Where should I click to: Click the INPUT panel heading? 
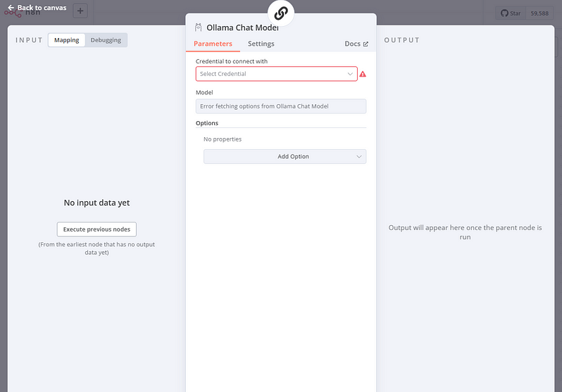pyautogui.click(x=29, y=40)
